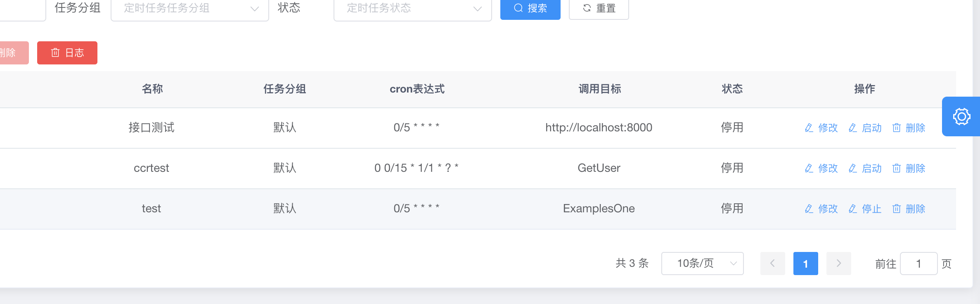Screen dimensions: 980x304
Task: Open the 定时任务任务分组 dropdown
Action: point(190,8)
